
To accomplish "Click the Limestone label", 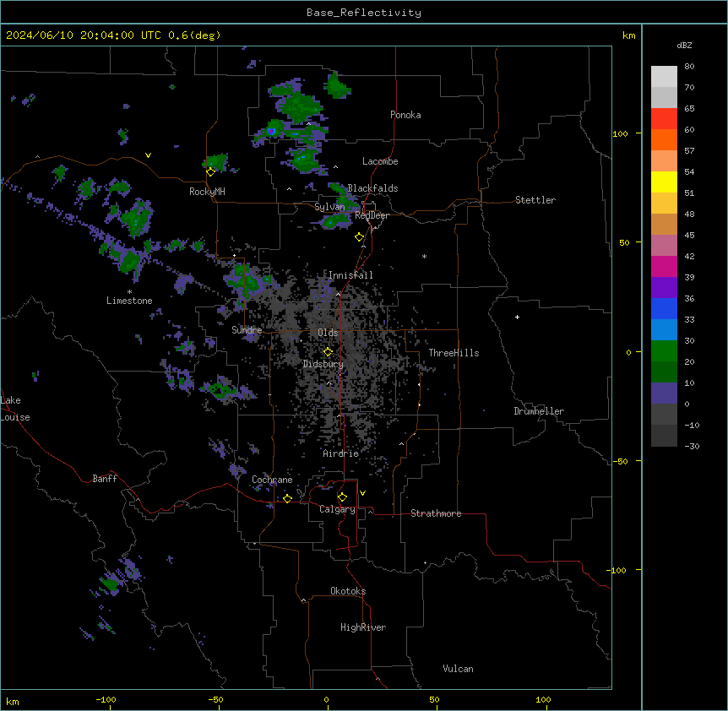I will (x=129, y=301).
